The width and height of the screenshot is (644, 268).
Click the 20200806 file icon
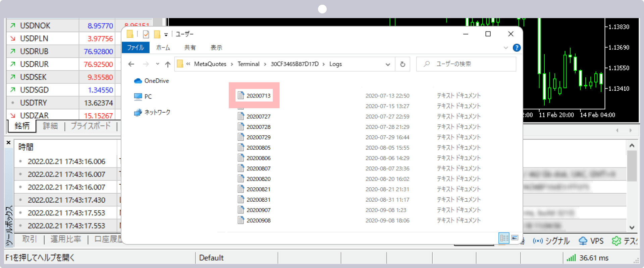(x=240, y=158)
